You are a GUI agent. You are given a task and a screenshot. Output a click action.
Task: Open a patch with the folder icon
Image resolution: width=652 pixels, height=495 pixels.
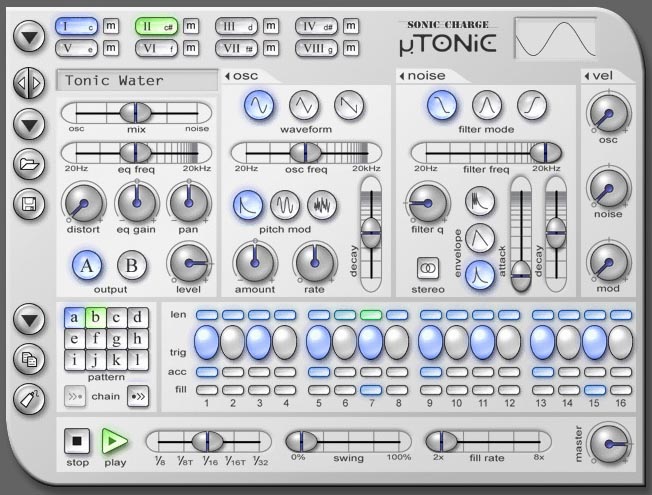point(29,164)
